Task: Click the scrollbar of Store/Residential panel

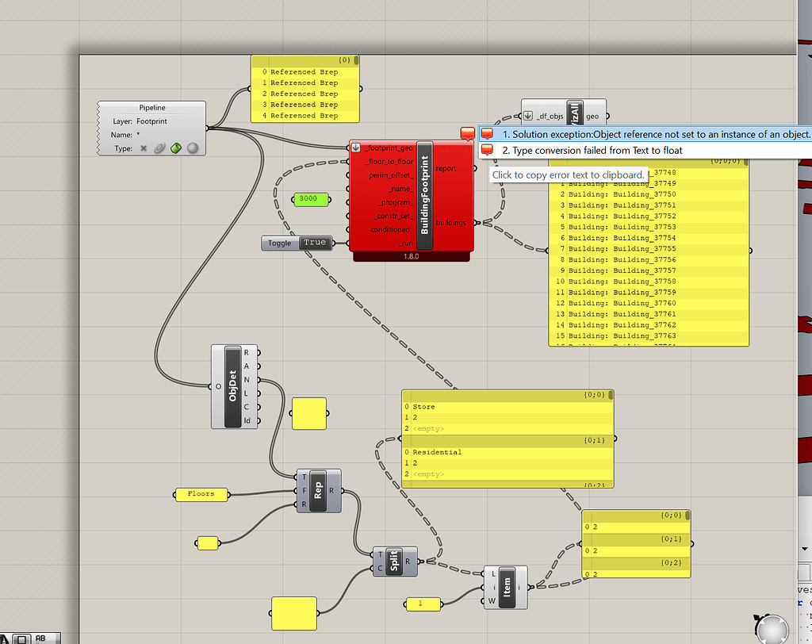Action: click(611, 395)
